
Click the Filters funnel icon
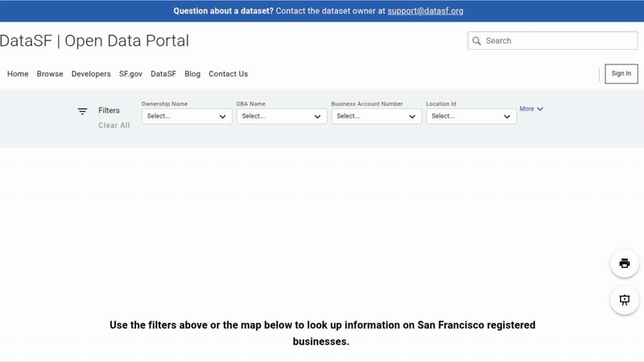click(x=82, y=111)
